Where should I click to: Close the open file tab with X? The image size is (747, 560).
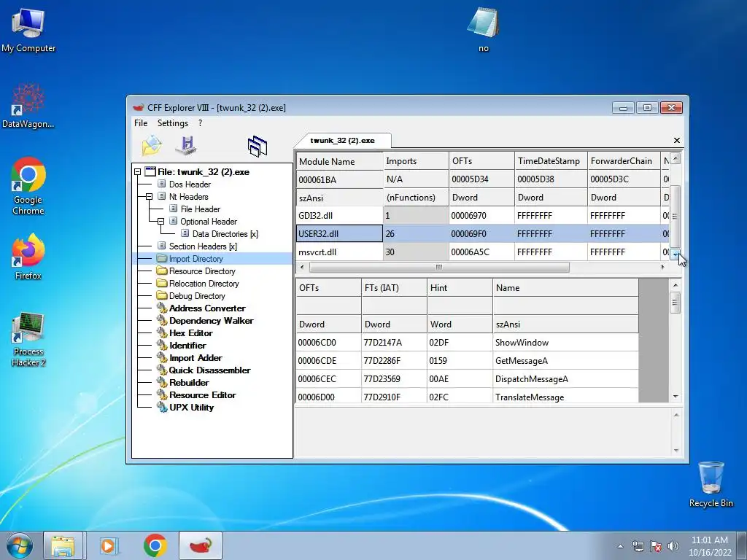tap(676, 141)
